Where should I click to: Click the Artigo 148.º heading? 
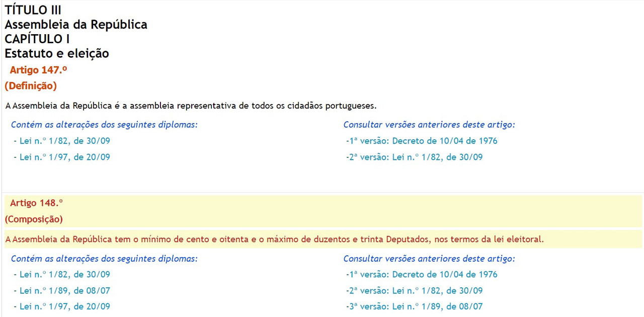[x=36, y=203]
